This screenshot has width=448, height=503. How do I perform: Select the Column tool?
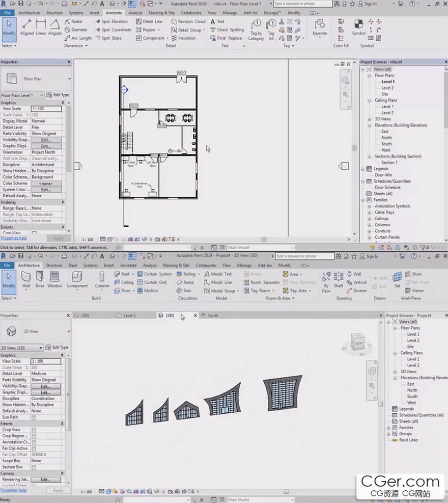click(102, 280)
